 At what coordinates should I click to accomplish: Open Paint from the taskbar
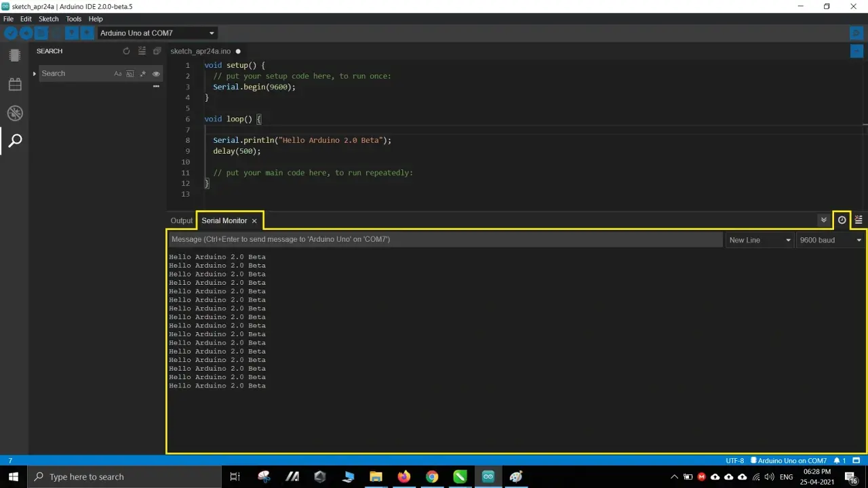516,476
